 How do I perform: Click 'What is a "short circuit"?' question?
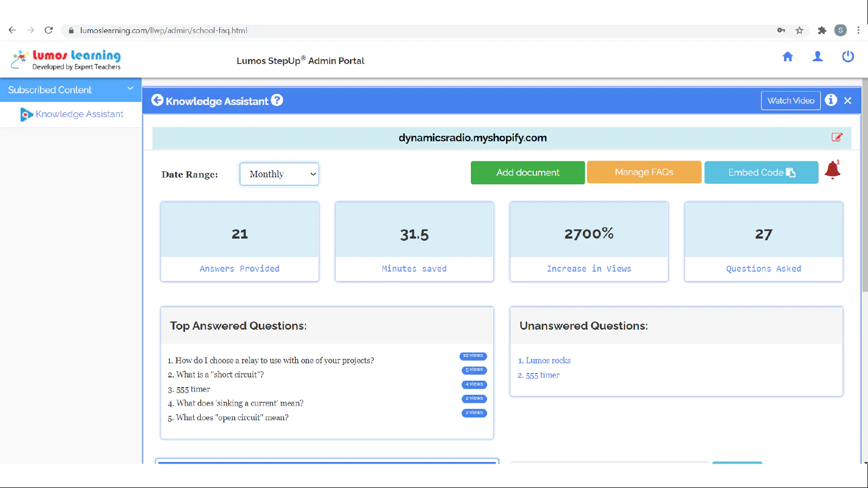(x=220, y=375)
